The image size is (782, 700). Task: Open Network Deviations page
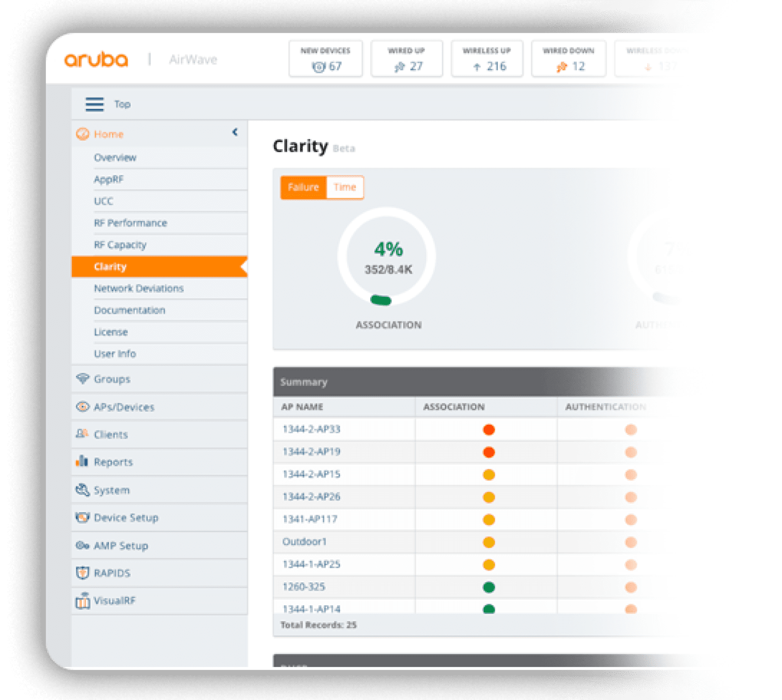[138, 289]
